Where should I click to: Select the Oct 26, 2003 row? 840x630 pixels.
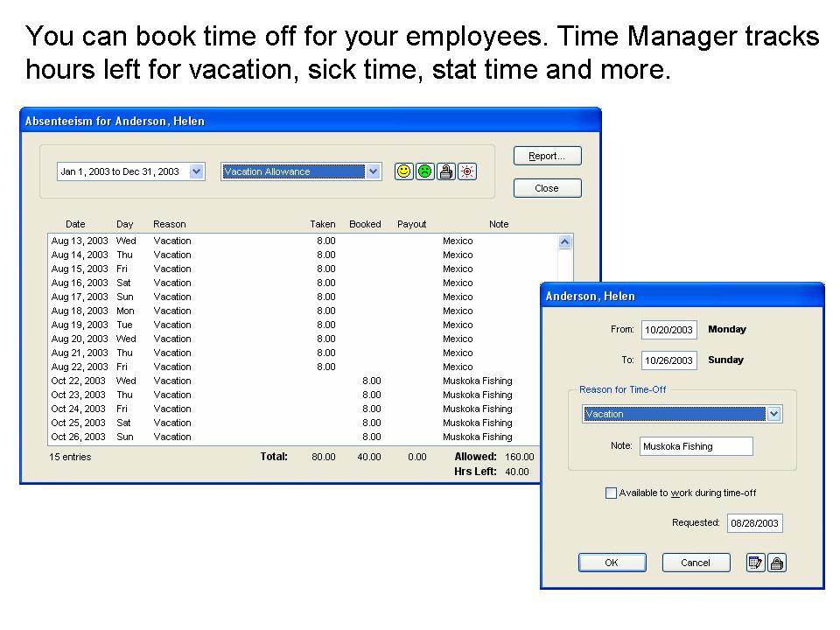[294, 437]
